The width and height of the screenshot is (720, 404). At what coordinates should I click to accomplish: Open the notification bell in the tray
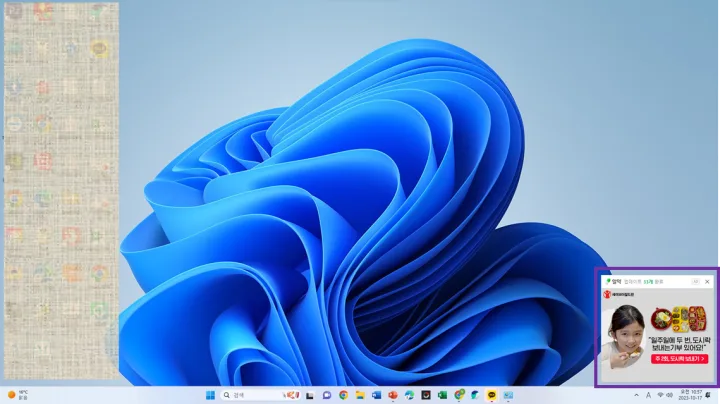pyautogui.click(x=708, y=395)
